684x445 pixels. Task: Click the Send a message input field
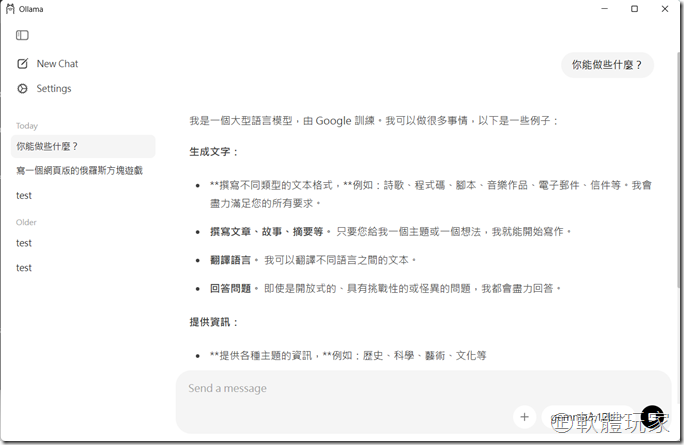pyautogui.click(x=400, y=388)
